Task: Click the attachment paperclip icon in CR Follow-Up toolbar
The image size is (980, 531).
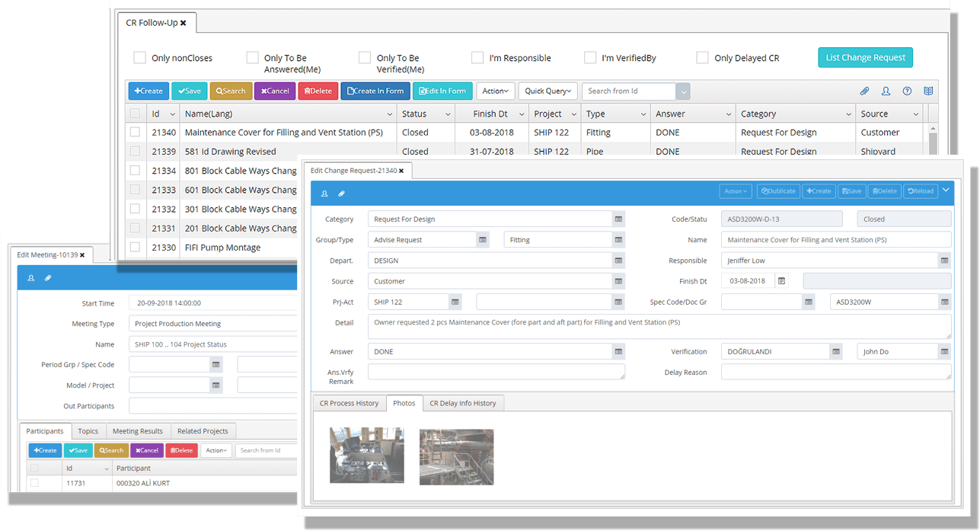Action: tap(864, 91)
